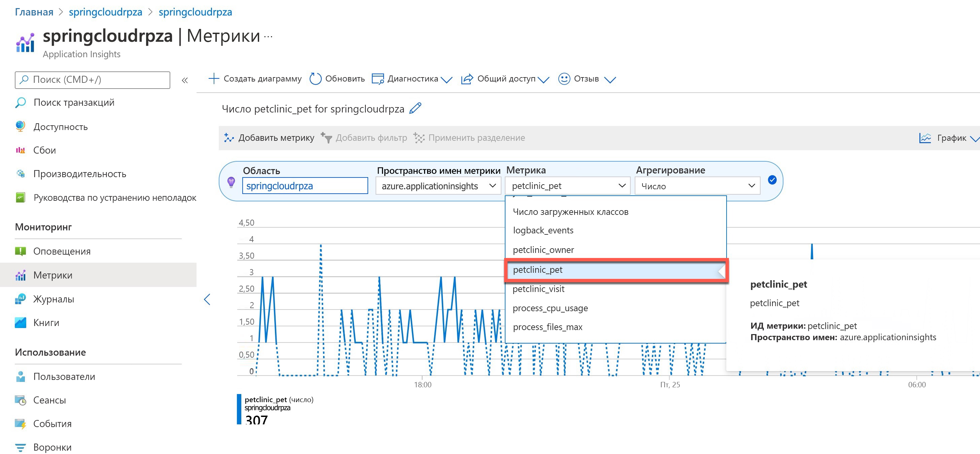The image size is (980, 454).
Task: Click Применить разделение button
Action: pos(469,138)
